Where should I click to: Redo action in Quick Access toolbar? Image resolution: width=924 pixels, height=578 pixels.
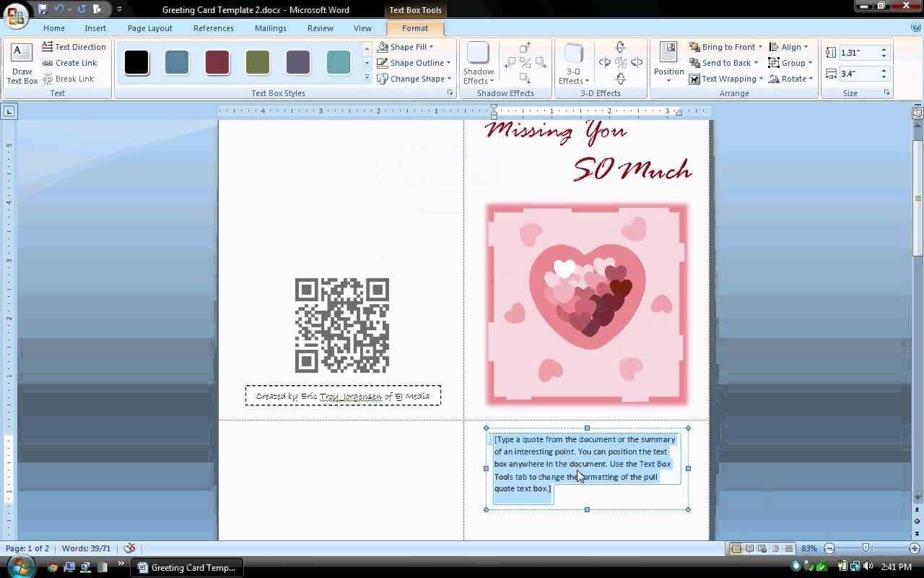pyautogui.click(x=82, y=9)
